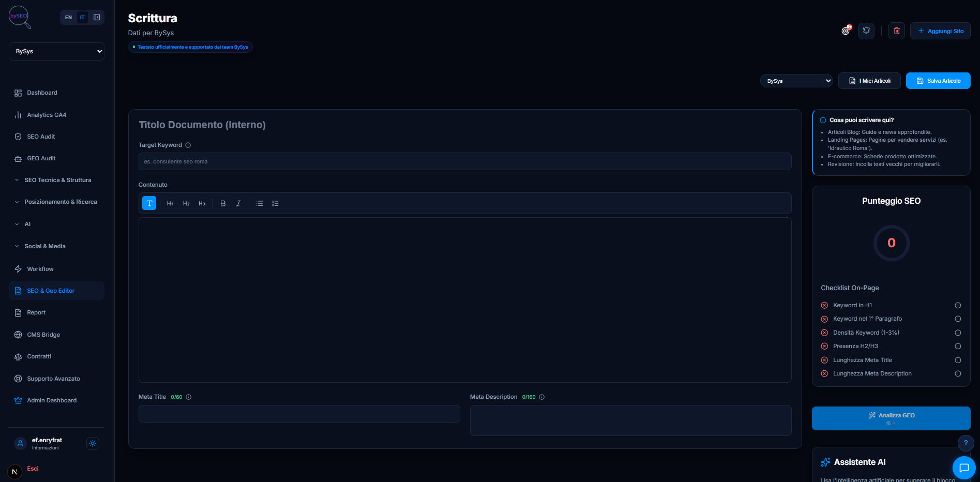Open Admin Dashboard
This screenshot has height=482, width=980.
point(56,400)
